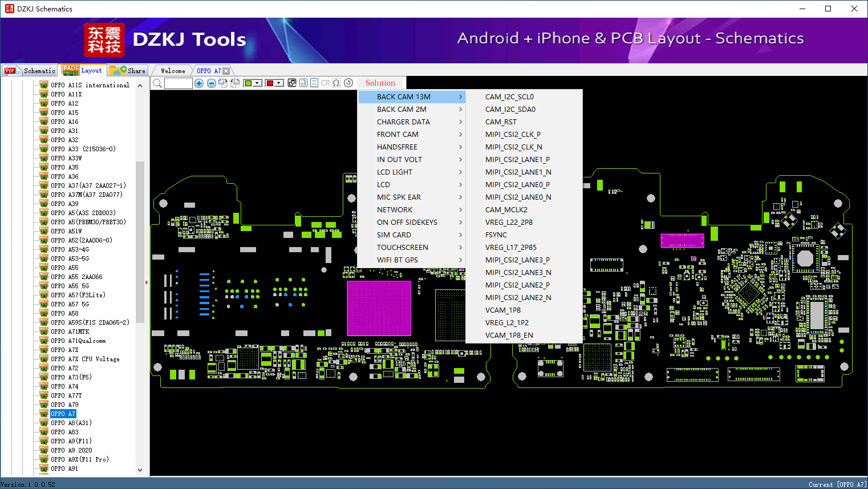The image size is (868, 489).
Task: Open the IN OUT VOLT submenu
Action: [x=412, y=160]
